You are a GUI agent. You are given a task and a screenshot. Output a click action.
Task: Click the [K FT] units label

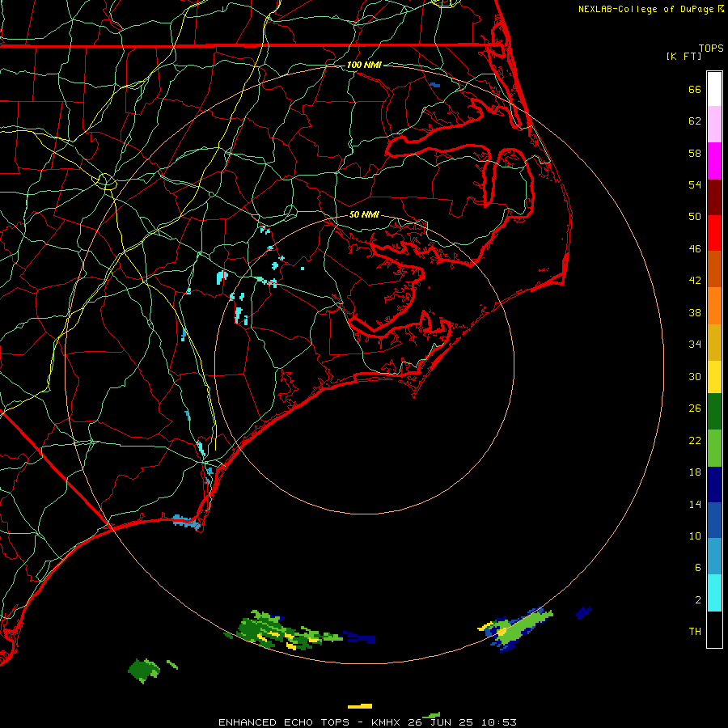[x=684, y=56]
